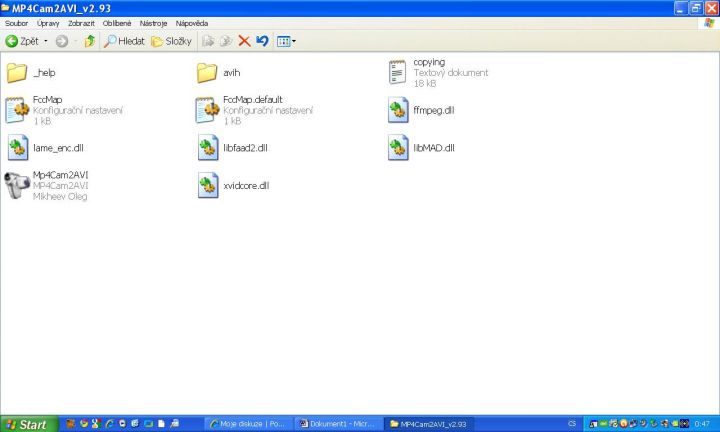The width and height of the screenshot is (720, 432).
Task: Open the Nástroje menu
Action: click(x=153, y=23)
